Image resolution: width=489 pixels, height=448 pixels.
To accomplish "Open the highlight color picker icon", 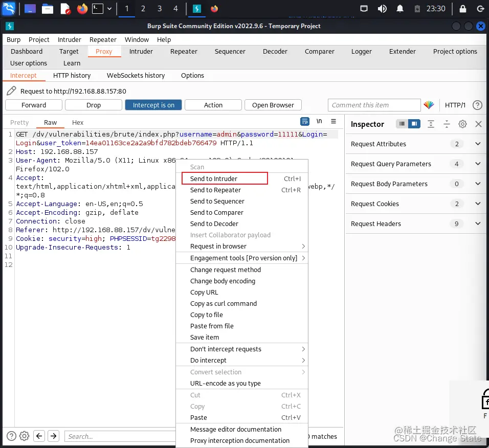I will pos(429,105).
